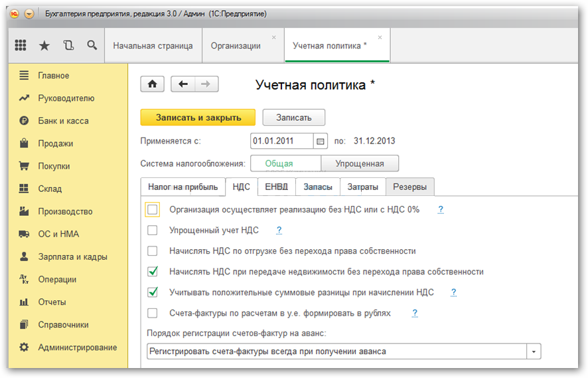This screenshot has width=588, height=378.
Task: Close the Учетная политика tab
Action: pyautogui.click(x=380, y=37)
